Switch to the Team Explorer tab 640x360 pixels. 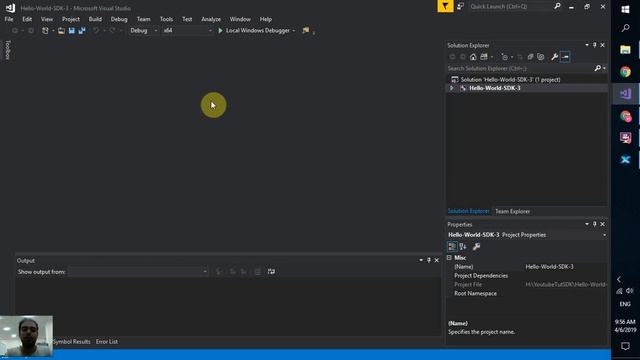point(512,211)
